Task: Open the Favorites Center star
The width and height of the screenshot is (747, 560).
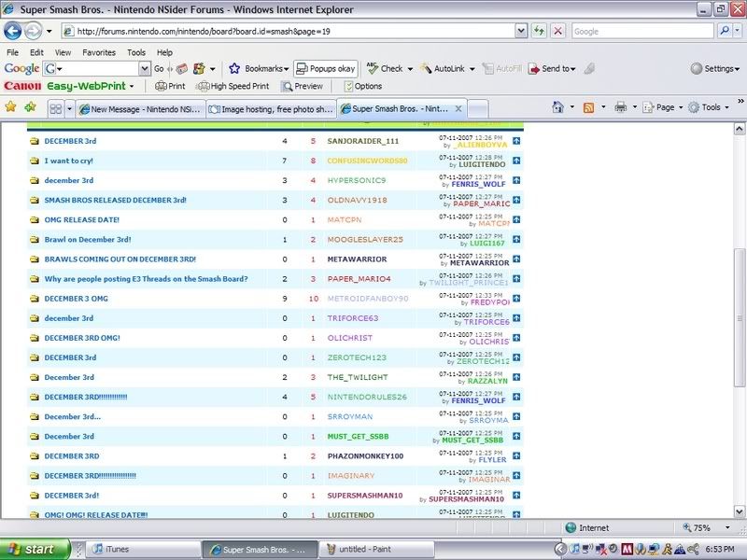Action: pos(10,107)
